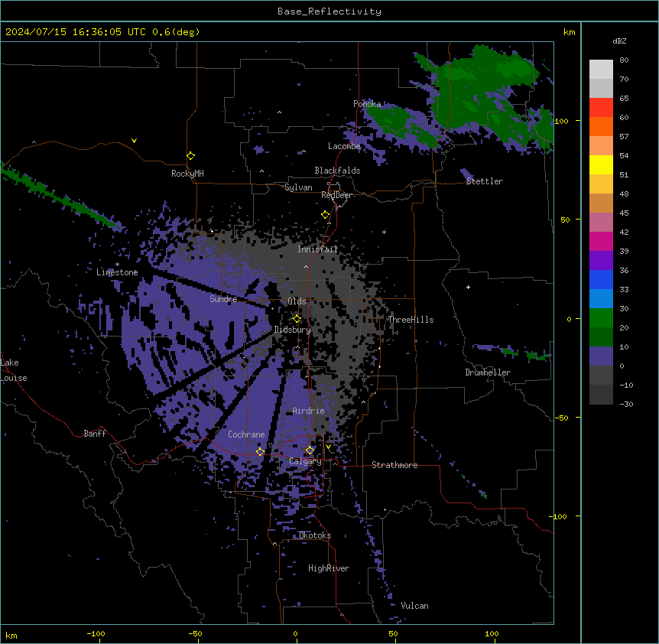Click the slate purple 10 dBZ legend swatch
The height and width of the screenshot is (644, 659).
click(x=601, y=356)
